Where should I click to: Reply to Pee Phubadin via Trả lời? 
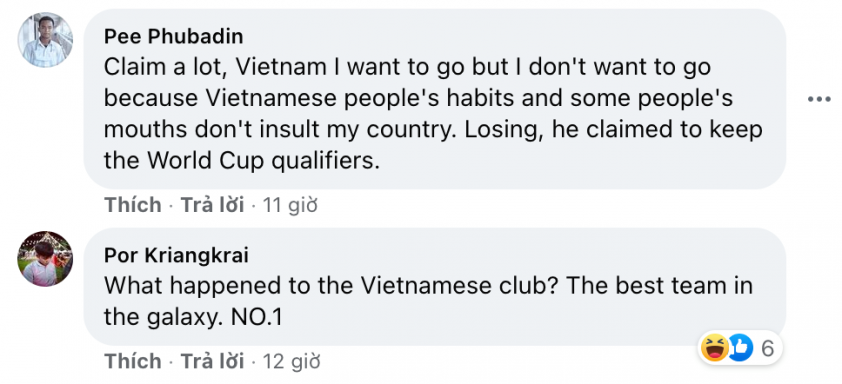coord(212,205)
